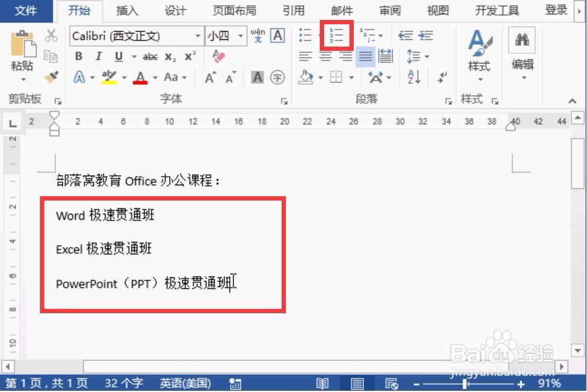Switch to the 插入 Insert tab
Screen dimensions: 587x392
click(127, 10)
